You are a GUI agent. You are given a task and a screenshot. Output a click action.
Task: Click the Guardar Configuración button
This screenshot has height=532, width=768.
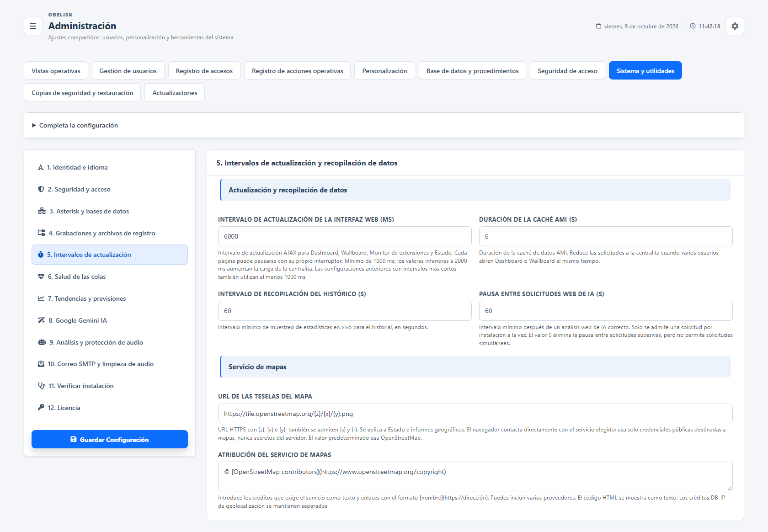coord(110,439)
